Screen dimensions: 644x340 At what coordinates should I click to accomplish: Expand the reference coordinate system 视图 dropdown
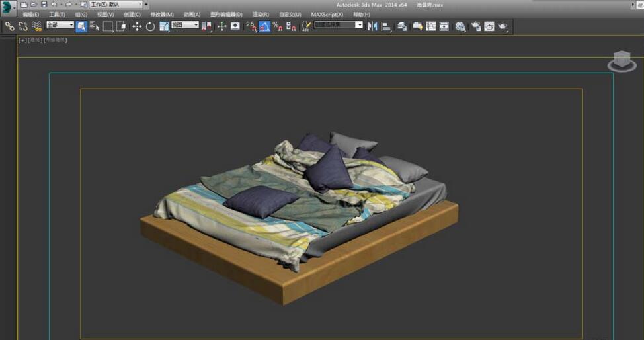(x=185, y=25)
